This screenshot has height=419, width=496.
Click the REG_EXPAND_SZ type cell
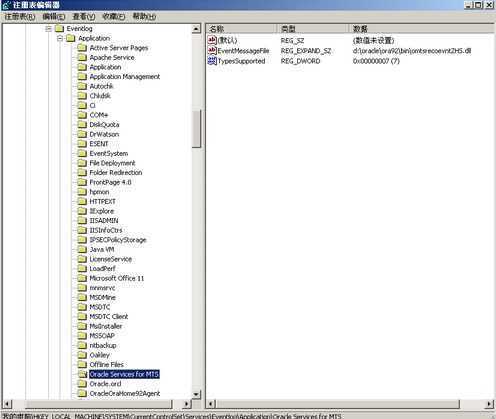pos(306,51)
